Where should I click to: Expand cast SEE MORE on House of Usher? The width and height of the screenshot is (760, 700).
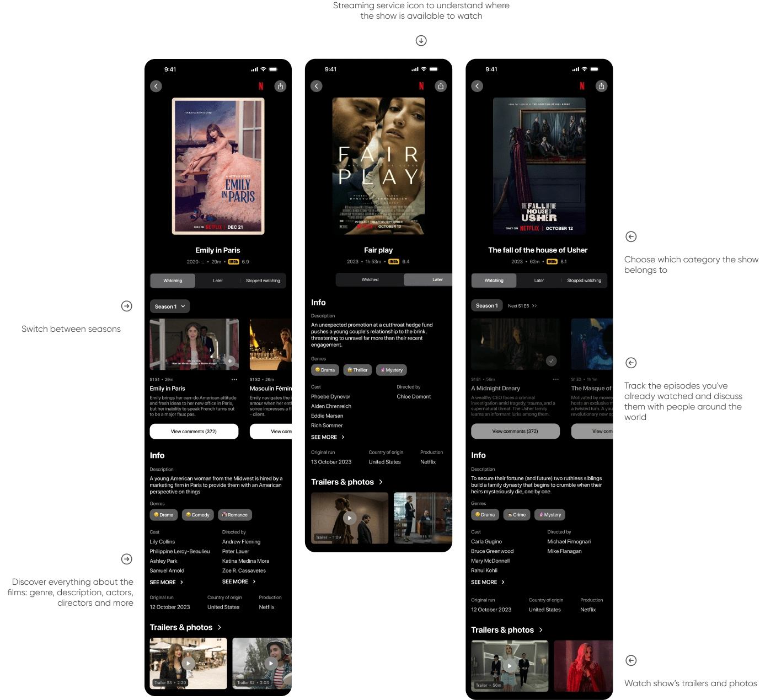pyautogui.click(x=488, y=582)
